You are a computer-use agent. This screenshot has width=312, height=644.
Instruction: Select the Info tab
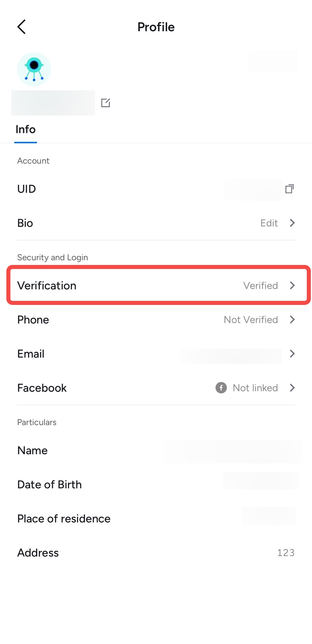pyautogui.click(x=25, y=129)
